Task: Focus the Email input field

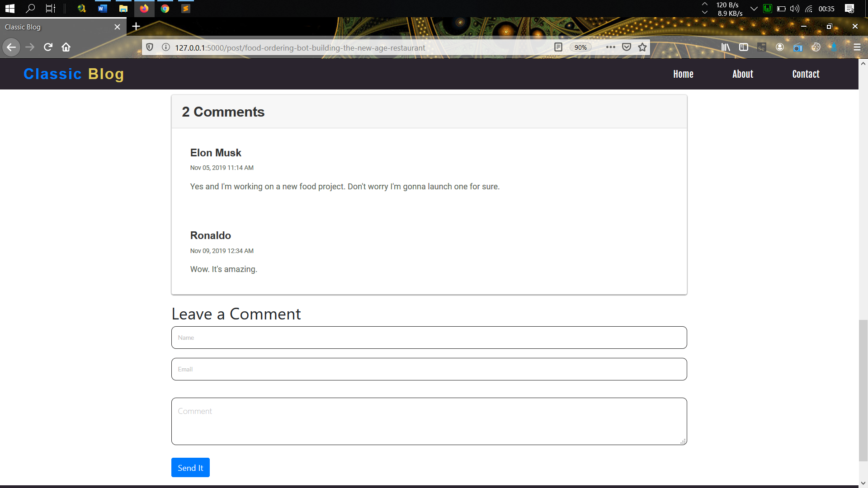Action: [429, 369]
